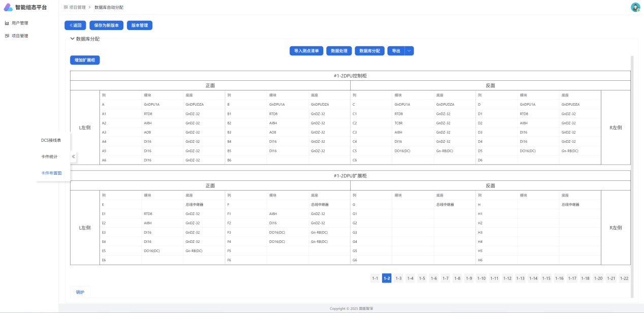
Task: Click the grid icon beside 项目管理 in sidebar
Action: click(x=7, y=36)
